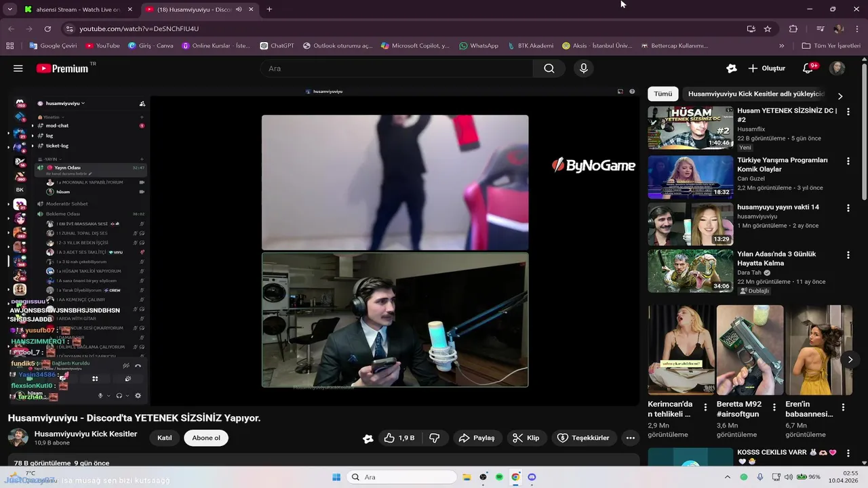Screen dimensions: 868x488
Task: Go back in browser history
Action: pos(11,29)
